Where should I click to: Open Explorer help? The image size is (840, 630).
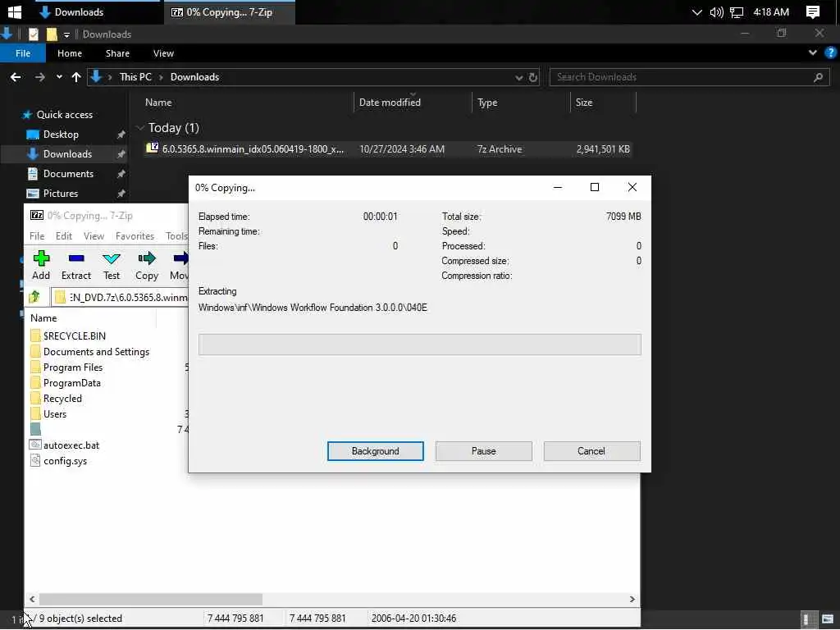(830, 52)
